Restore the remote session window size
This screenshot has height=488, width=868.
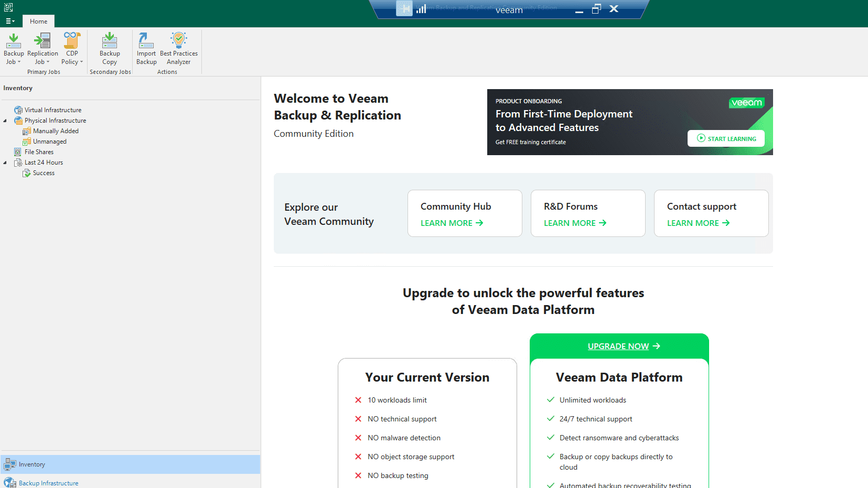coord(596,9)
